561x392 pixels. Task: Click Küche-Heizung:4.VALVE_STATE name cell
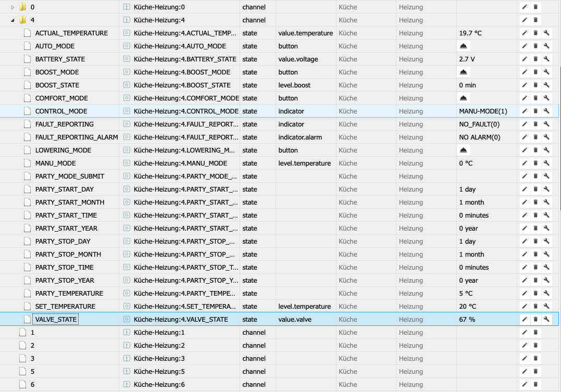pos(181,320)
